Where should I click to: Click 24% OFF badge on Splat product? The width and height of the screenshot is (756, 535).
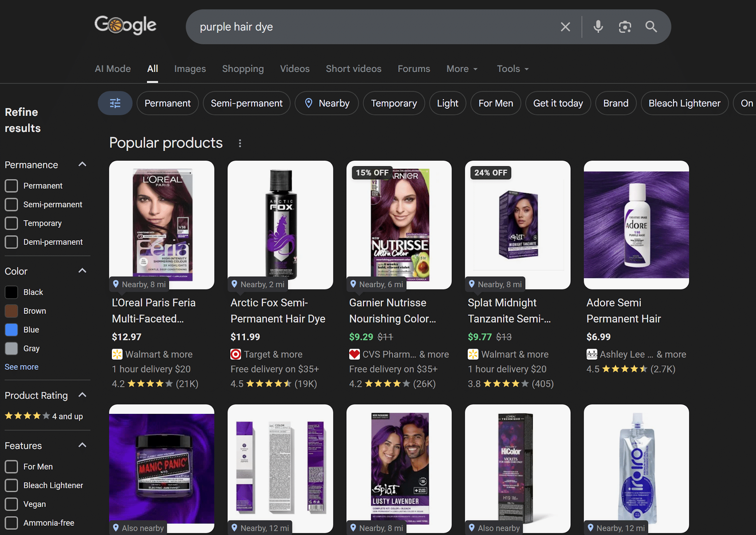491,173
